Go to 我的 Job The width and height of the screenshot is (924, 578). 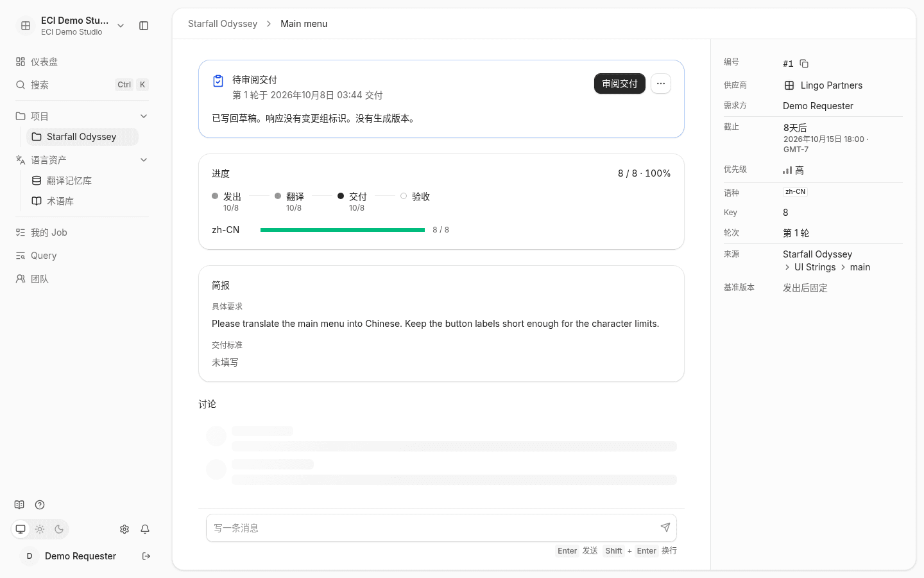pos(82,232)
